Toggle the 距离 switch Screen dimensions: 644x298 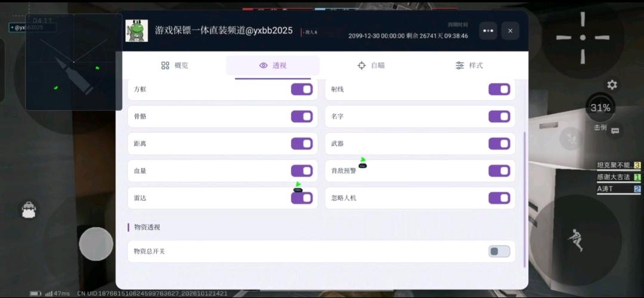(302, 144)
